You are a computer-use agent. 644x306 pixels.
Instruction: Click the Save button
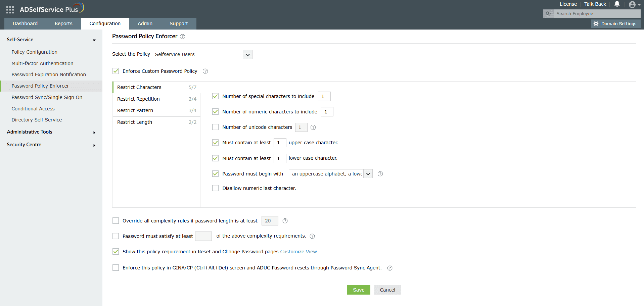click(x=359, y=290)
